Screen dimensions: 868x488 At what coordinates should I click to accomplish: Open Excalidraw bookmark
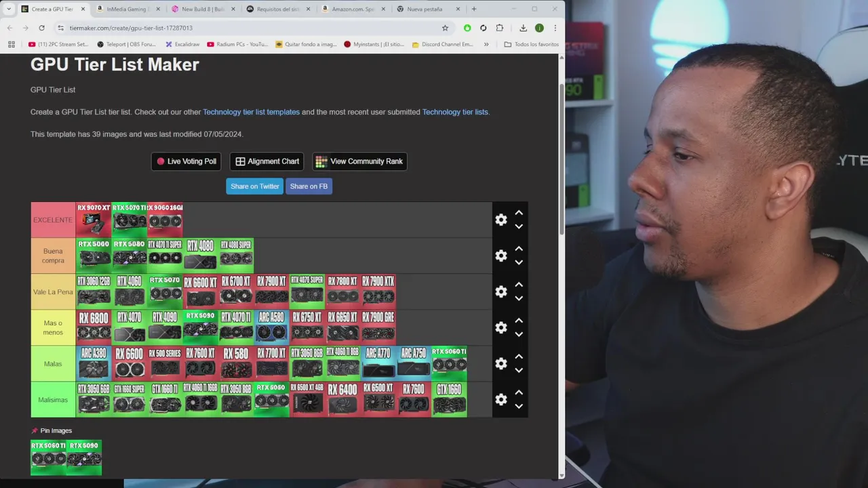click(x=182, y=44)
